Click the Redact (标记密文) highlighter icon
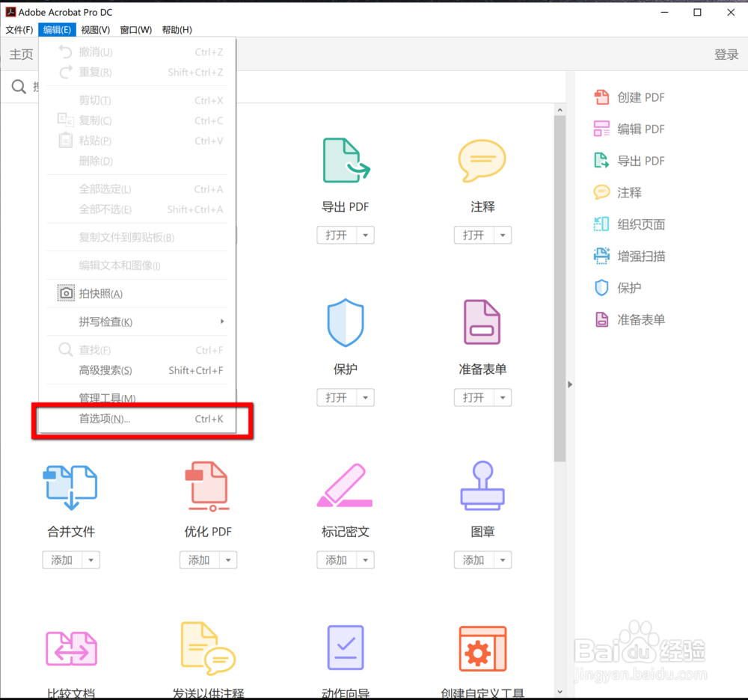 (345, 485)
